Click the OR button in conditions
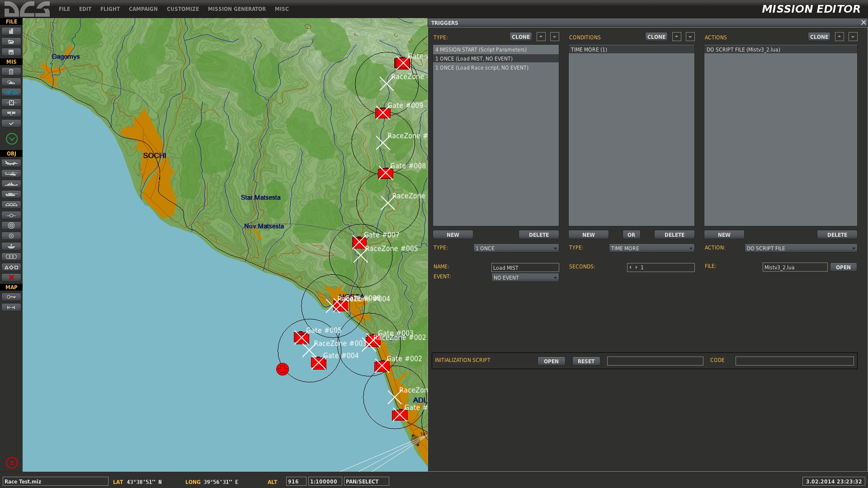Image resolution: width=868 pixels, height=488 pixels. click(x=632, y=235)
